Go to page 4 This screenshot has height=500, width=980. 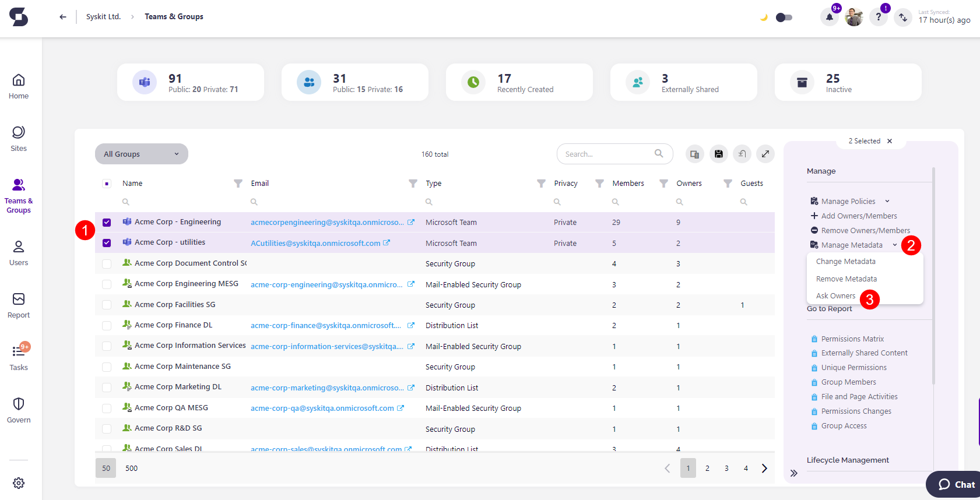(746, 469)
